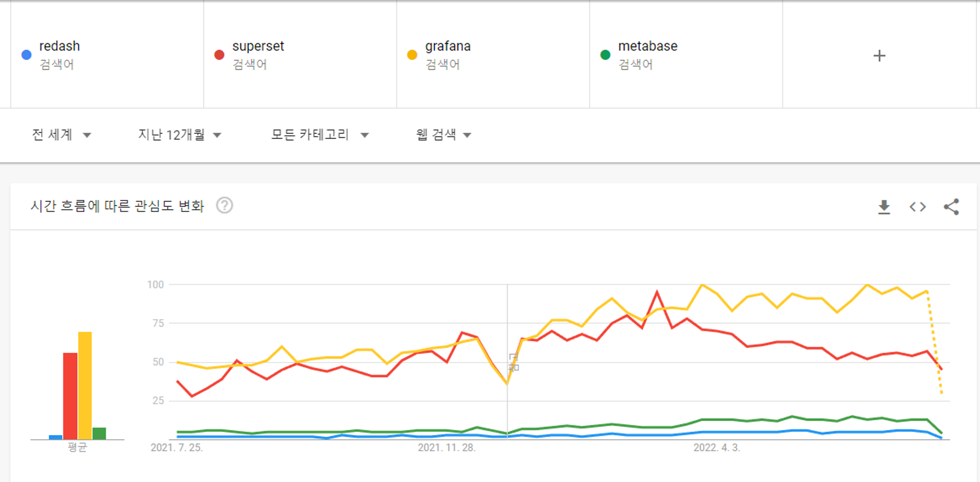Click the 25 y-axis value
Image resolution: width=980 pixels, height=482 pixels.
tap(158, 401)
